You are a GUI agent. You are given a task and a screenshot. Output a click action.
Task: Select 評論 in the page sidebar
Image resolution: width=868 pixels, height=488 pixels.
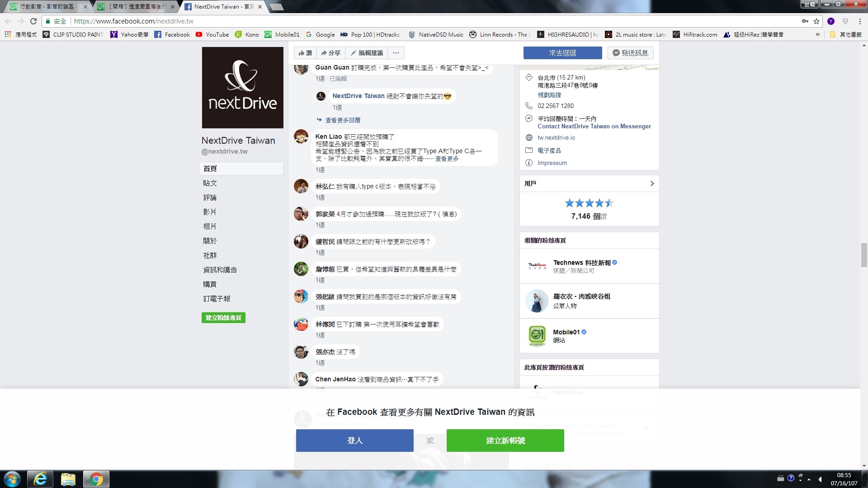(x=210, y=197)
